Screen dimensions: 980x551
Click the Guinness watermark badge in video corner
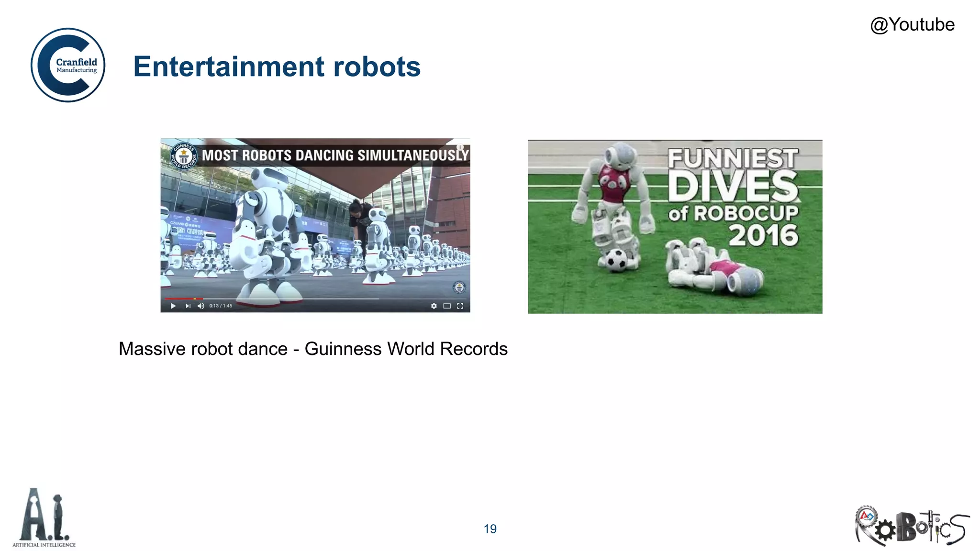(459, 287)
